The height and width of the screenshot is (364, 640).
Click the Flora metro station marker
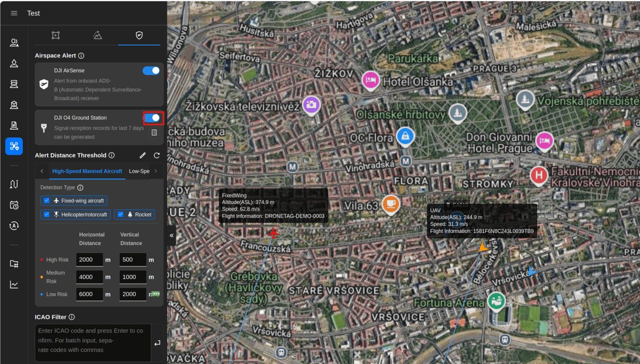(x=405, y=161)
